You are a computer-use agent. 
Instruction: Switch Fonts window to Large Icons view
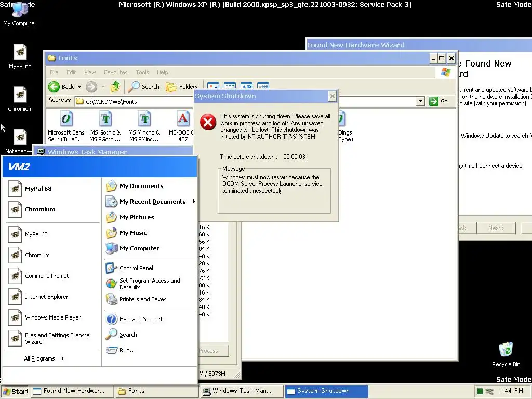(x=213, y=86)
